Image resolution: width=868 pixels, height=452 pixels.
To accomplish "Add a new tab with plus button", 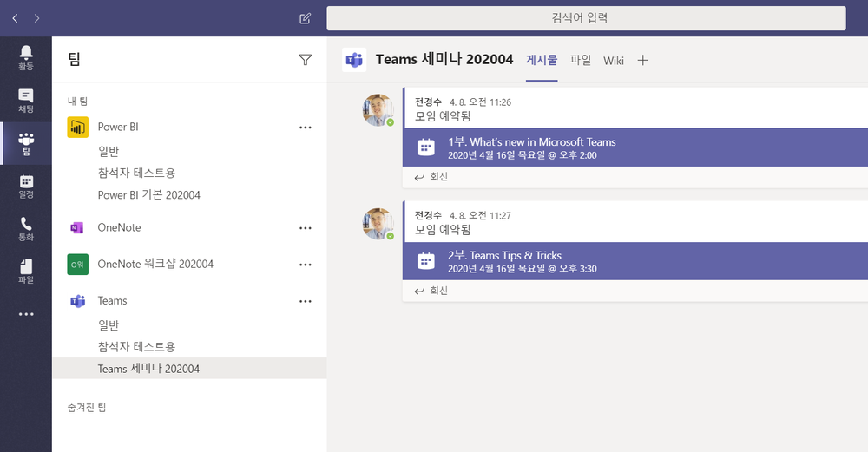I will 642,60.
